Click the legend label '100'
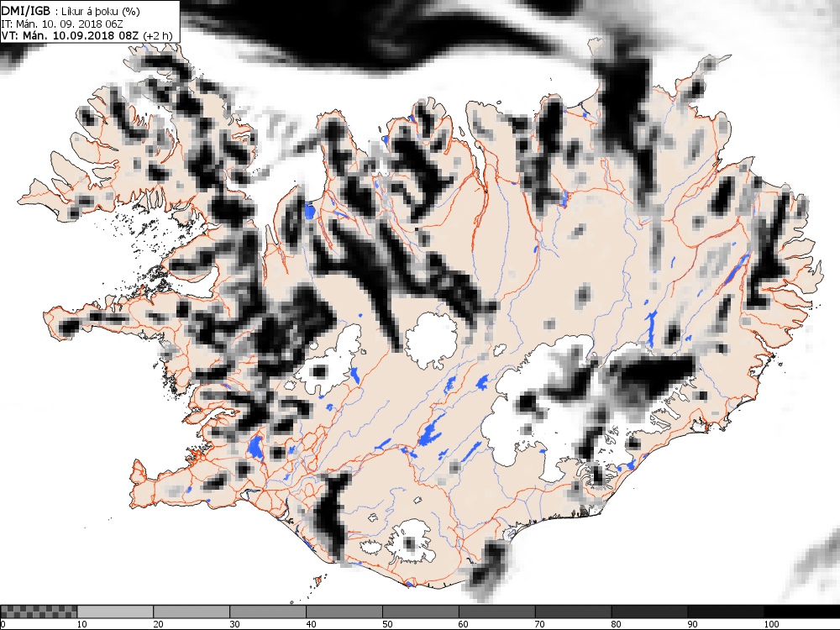The width and height of the screenshot is (840, 630). click(771, 624)
